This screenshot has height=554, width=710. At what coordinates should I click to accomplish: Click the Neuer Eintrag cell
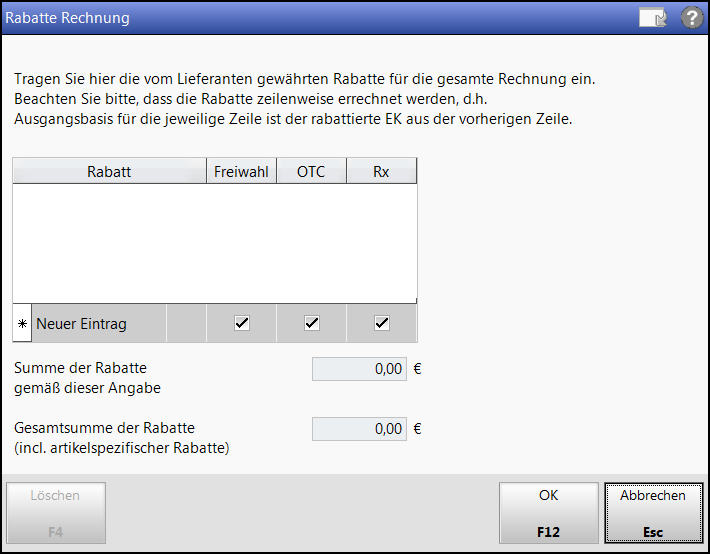tap(99, 323)
